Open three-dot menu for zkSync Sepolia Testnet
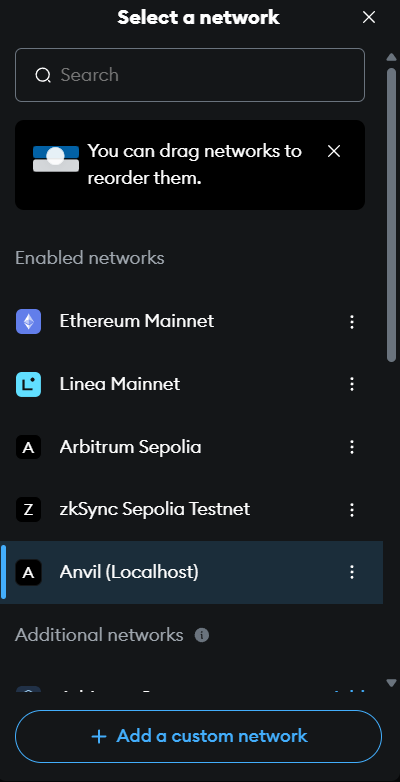The height and width of the screenshot is (782, 400). tap(352, 510)
